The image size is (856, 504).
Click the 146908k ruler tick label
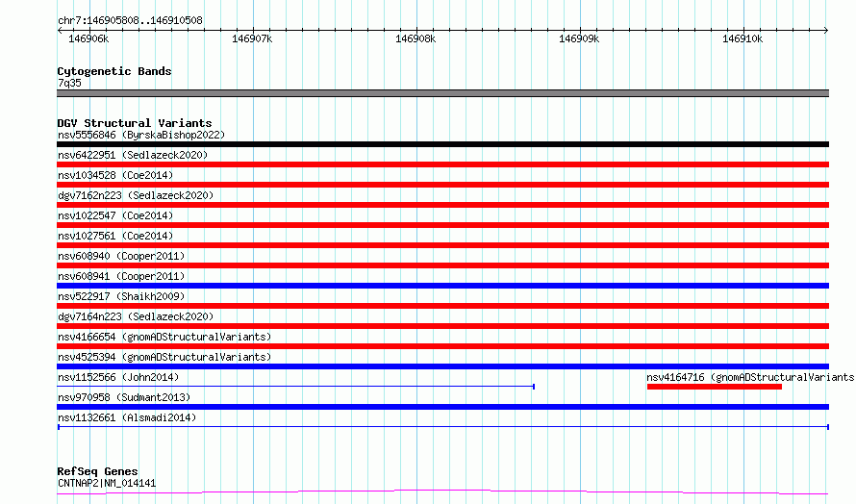tap(415, 38)
